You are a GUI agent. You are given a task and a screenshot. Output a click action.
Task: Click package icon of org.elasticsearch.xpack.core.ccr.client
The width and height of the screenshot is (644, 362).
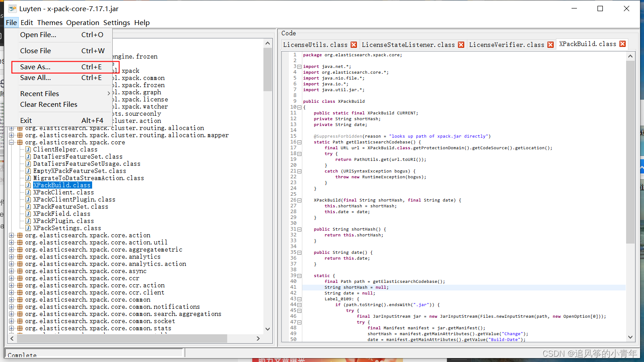click(20, 293)
